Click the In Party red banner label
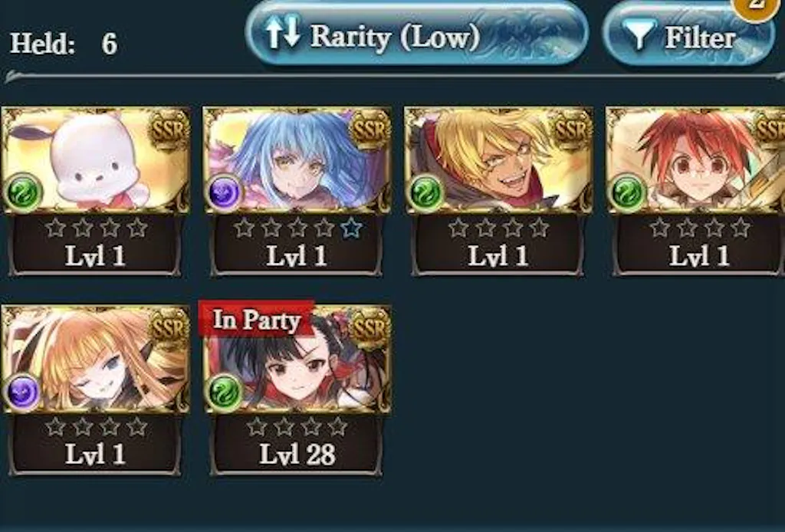The height and width of the screenshot is (532, 785). click(x=256, y=320)
